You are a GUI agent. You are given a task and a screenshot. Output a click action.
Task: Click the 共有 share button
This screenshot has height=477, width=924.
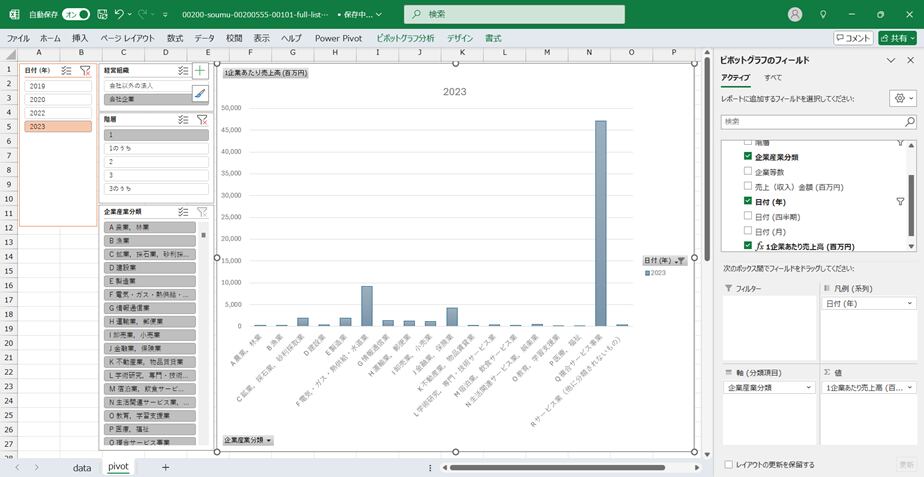896,38
